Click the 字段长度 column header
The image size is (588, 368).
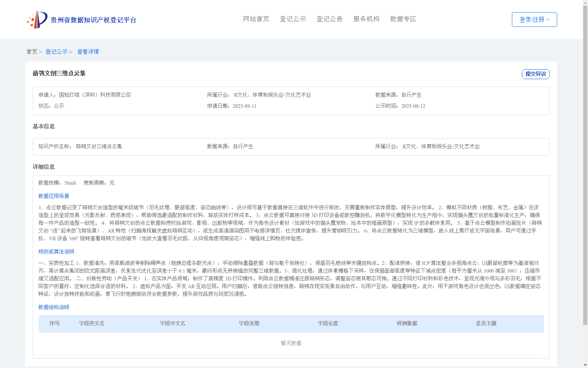[x=328, y=323]
